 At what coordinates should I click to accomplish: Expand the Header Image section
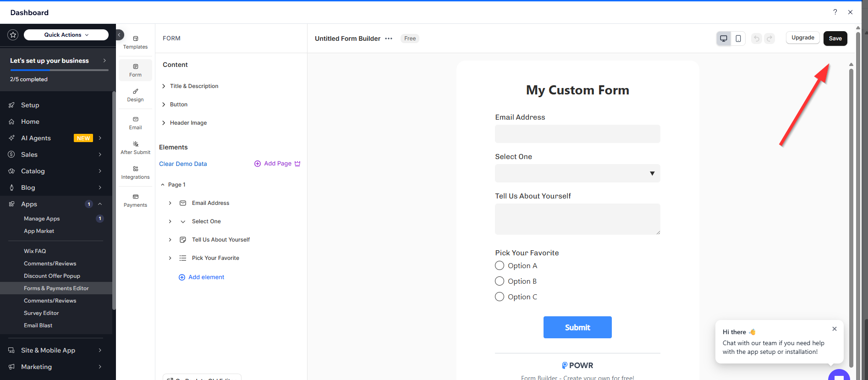click(164, 123)
